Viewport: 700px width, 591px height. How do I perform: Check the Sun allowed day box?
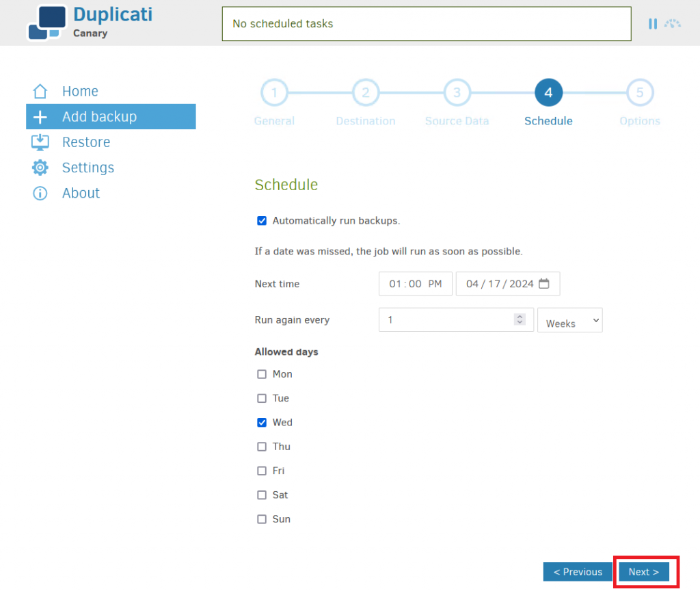point(262,518)
